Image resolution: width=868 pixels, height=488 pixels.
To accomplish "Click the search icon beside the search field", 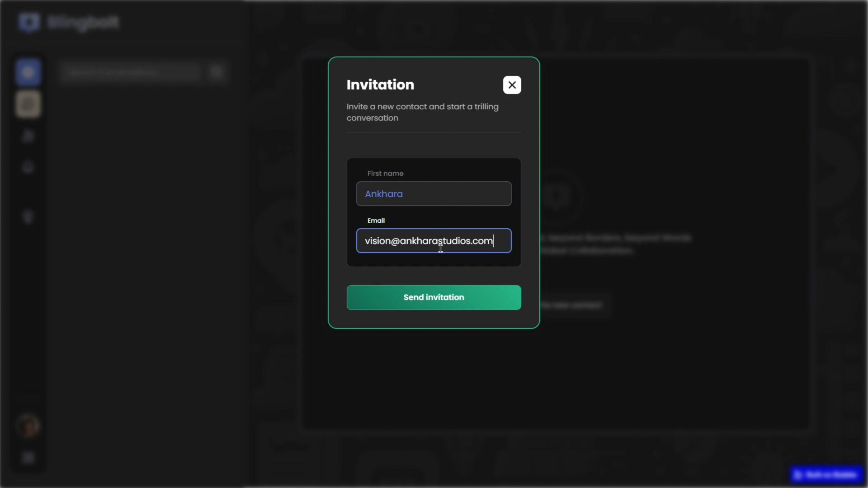I will coord(217,72).
